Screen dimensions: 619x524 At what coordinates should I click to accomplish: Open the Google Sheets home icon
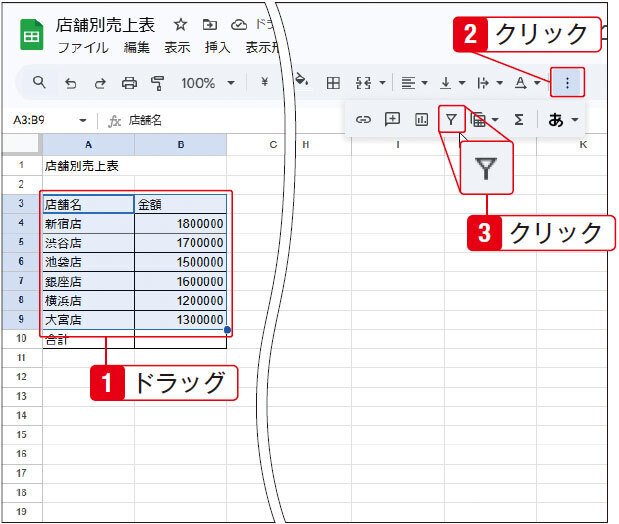pyautogui.click(x=32, y=35)
